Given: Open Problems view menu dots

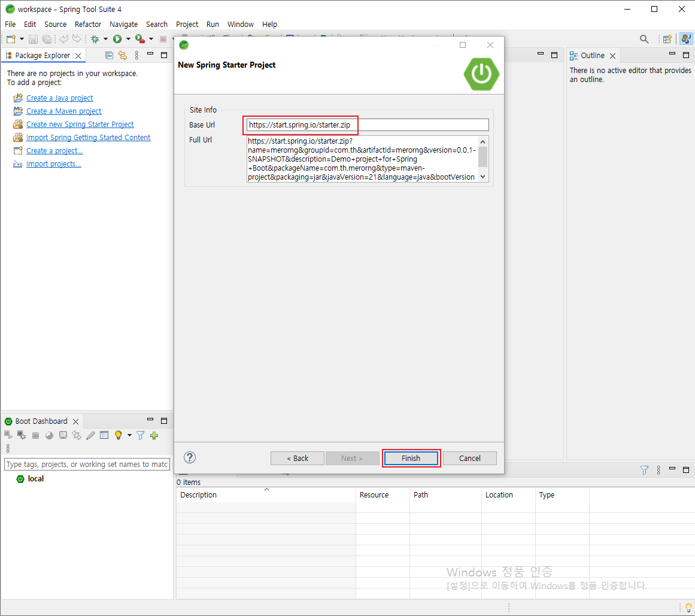Looking at the screenshot, I should click(658, 470).
